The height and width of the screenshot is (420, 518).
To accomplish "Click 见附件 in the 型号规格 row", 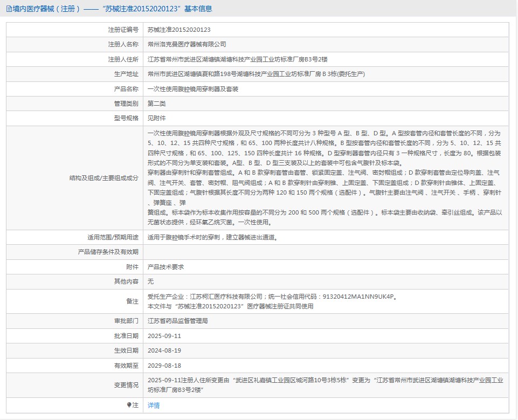I will click(x=156, y=118).
